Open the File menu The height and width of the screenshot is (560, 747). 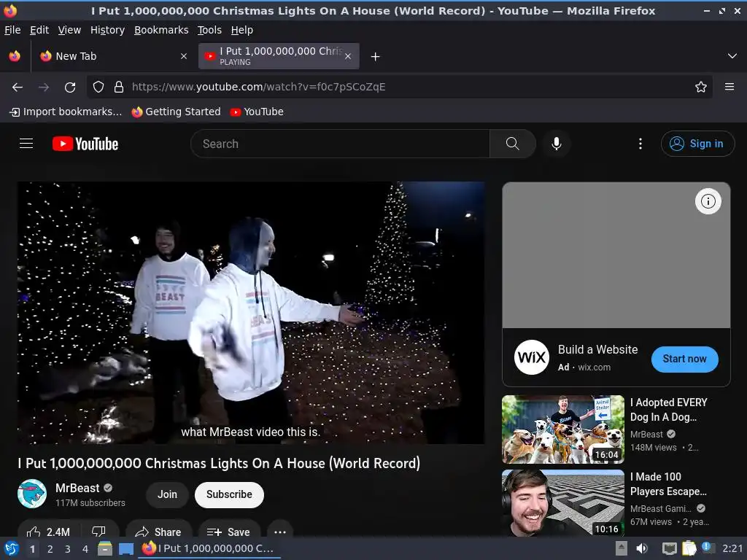(12, 30)
